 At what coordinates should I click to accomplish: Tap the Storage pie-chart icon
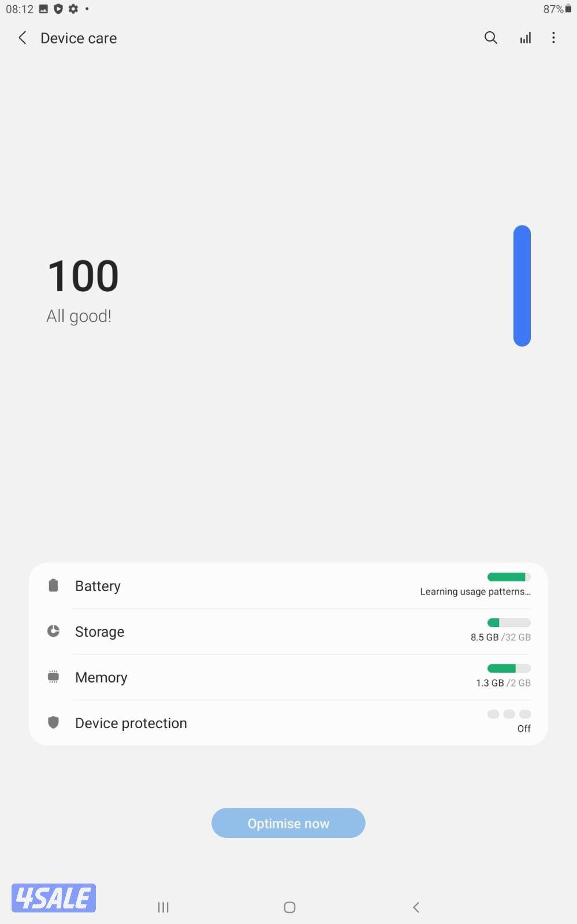53,631
